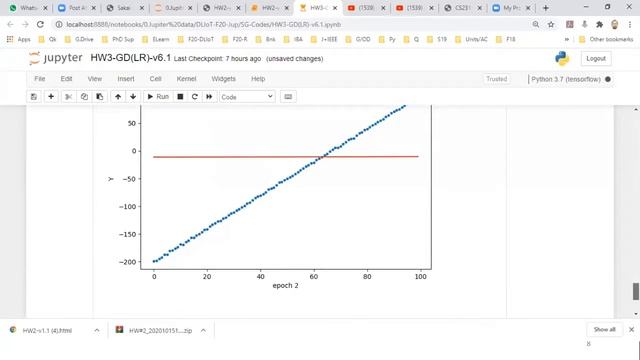
Task: Open the View menu
Action: tap(95, 79)
